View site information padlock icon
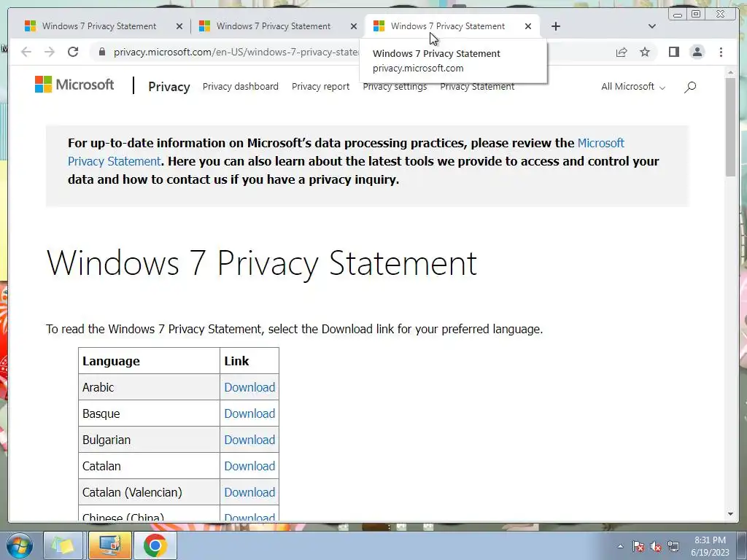 [x=101, y=52]
